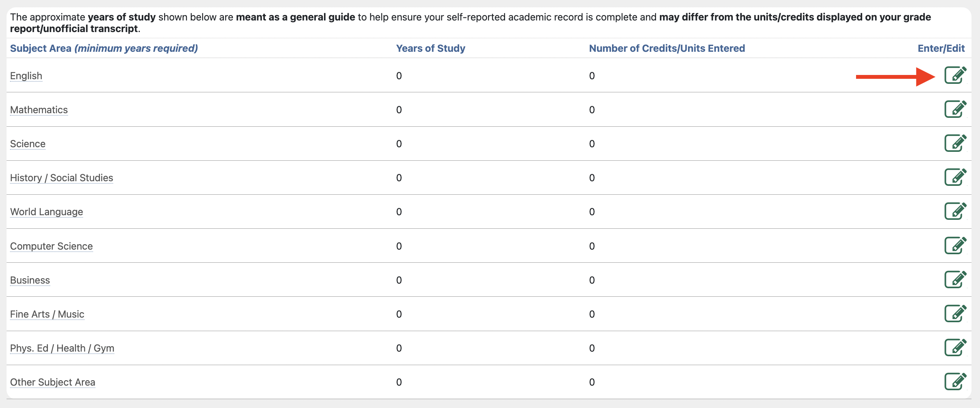Click the English subject link

(x=26, y=76)
